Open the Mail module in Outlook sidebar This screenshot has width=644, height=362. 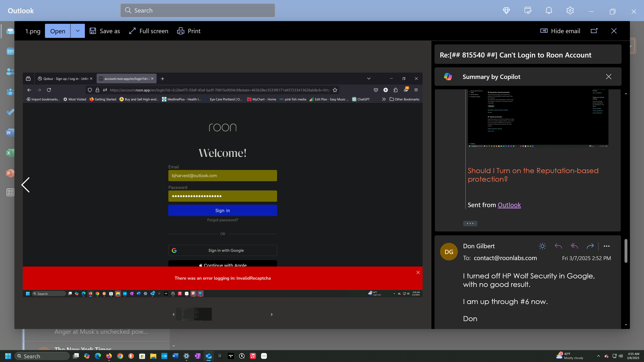[x=10, y=31]
